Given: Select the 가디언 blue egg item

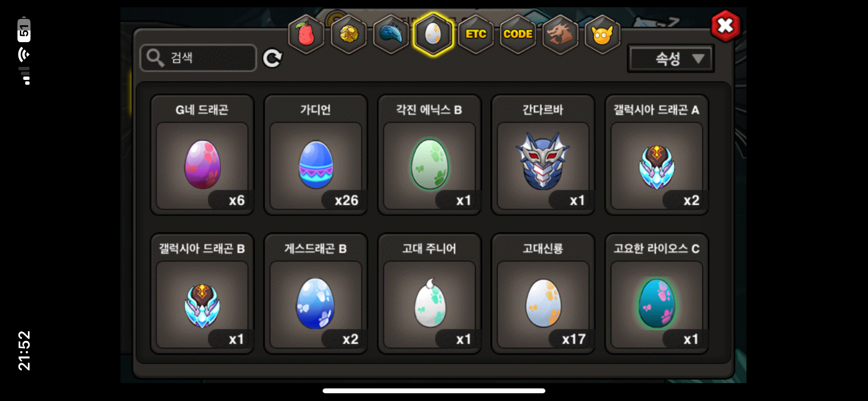Looking at the screenshot, I should coord(316,155).
